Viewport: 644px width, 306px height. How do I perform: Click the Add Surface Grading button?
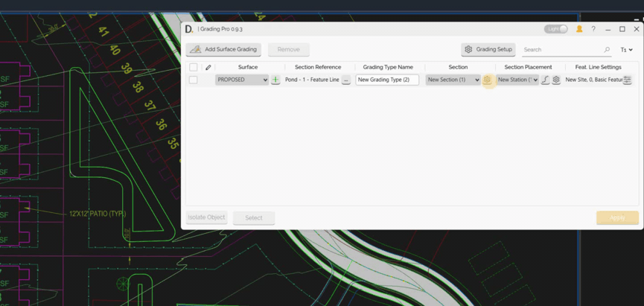pyautogui.click(x=223, y=49)
